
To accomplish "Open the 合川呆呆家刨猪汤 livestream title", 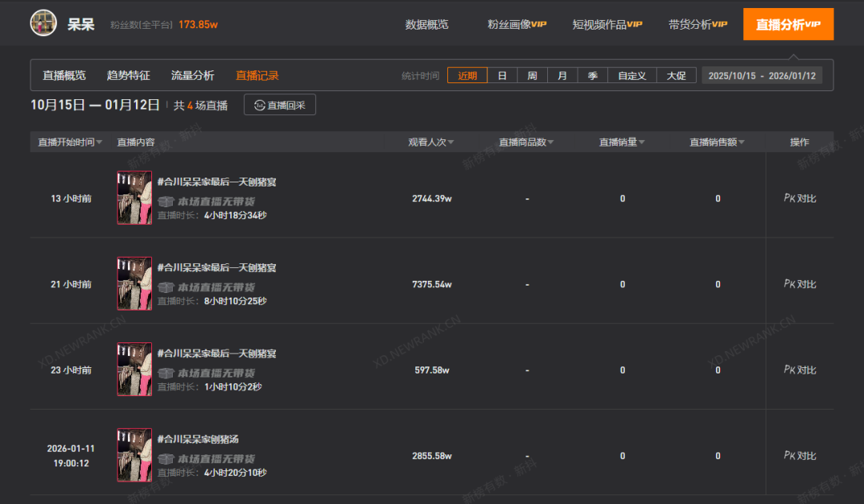I will [198, 439].
